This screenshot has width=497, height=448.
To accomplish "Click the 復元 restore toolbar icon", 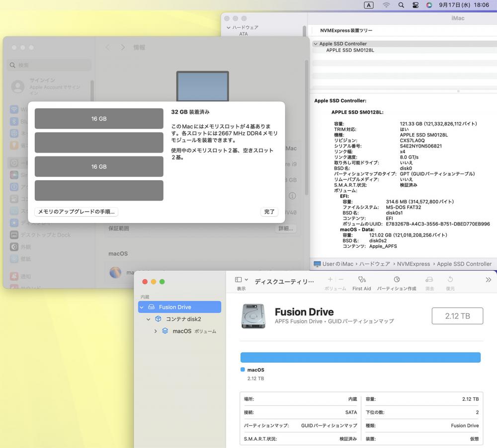I will [450, 281].
